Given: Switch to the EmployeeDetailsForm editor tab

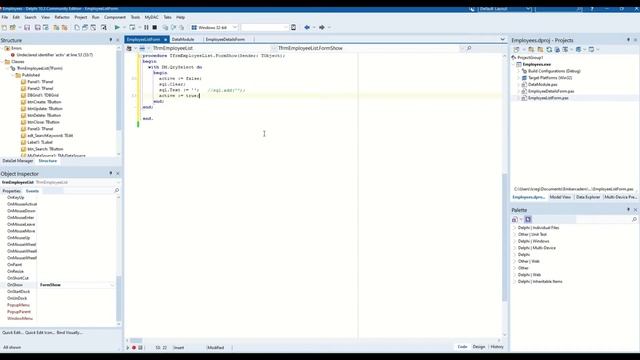Looking at the screenshot, I should tap(225, 40).
